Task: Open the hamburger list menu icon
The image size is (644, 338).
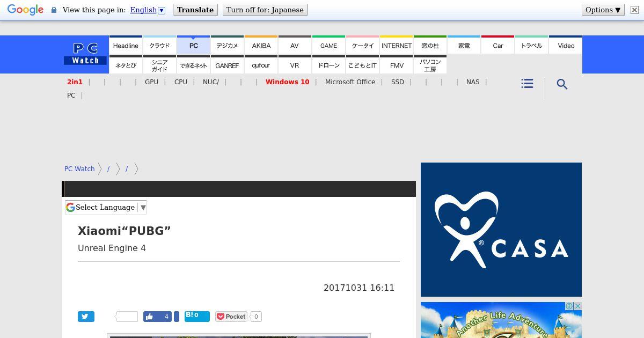Action: tap(527, 84)
